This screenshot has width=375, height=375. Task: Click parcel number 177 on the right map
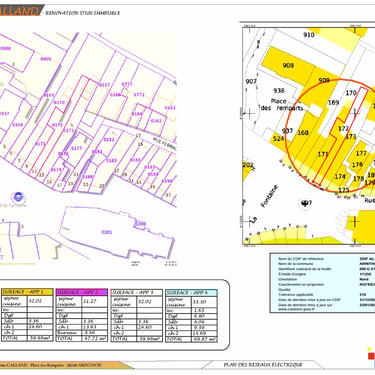point(361,153)
